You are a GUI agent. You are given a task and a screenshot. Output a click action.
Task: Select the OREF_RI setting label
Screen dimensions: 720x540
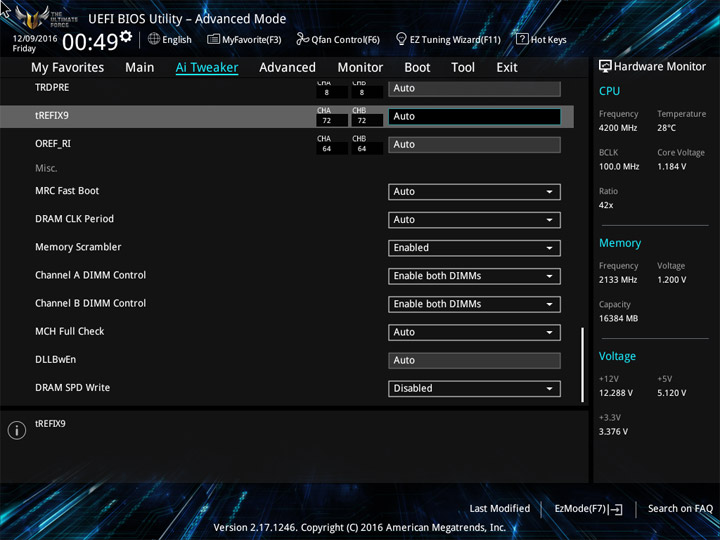coord(53,144)
